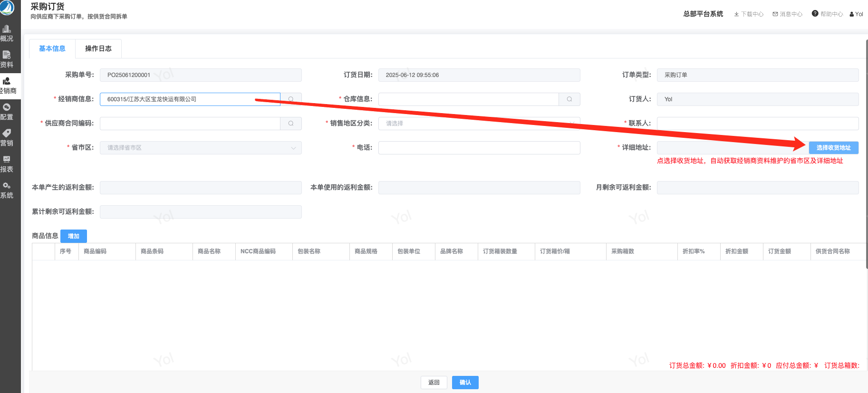The width and height of the screenshot is (868, 393).
Task: Click the 应付总金额 summary text
Action: pyautogui.click(x=797, y=365)
